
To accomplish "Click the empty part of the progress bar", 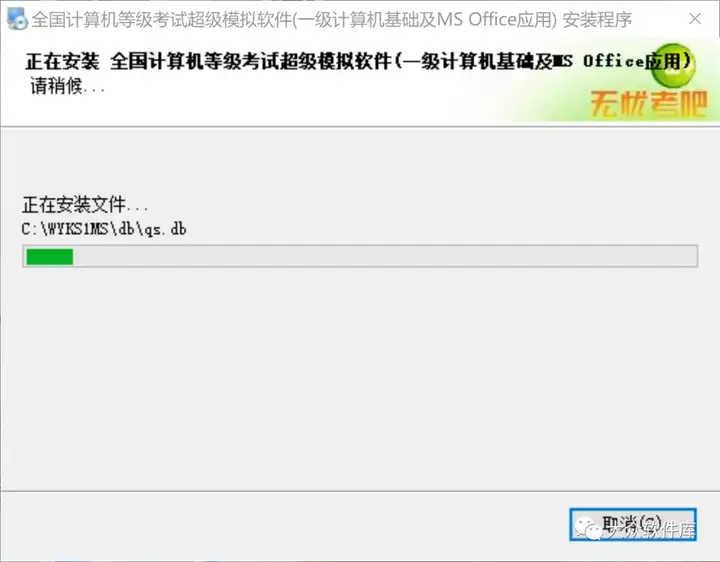I will point(385,257).
